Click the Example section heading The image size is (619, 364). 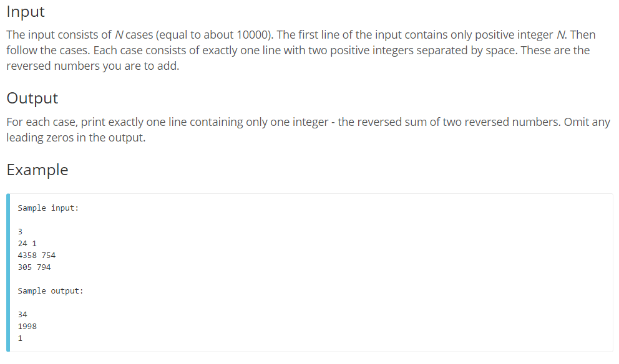pyautogui.click(x=37, y=170)
